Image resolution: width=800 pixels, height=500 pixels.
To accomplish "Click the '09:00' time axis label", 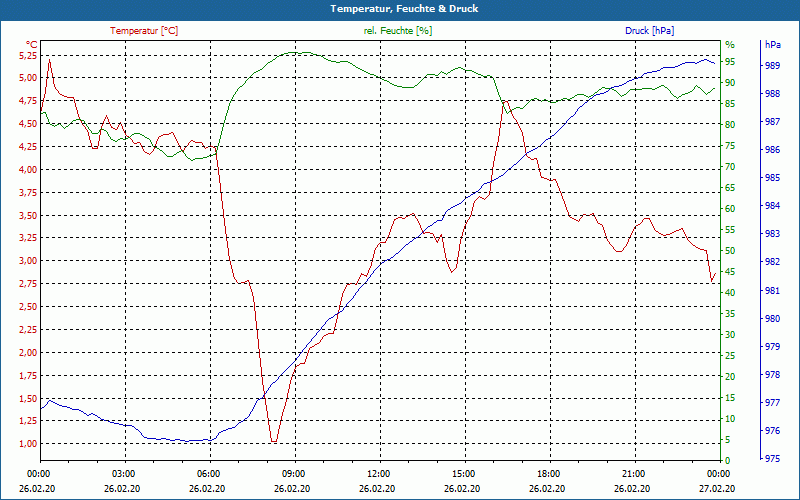I will coord(292,473).
